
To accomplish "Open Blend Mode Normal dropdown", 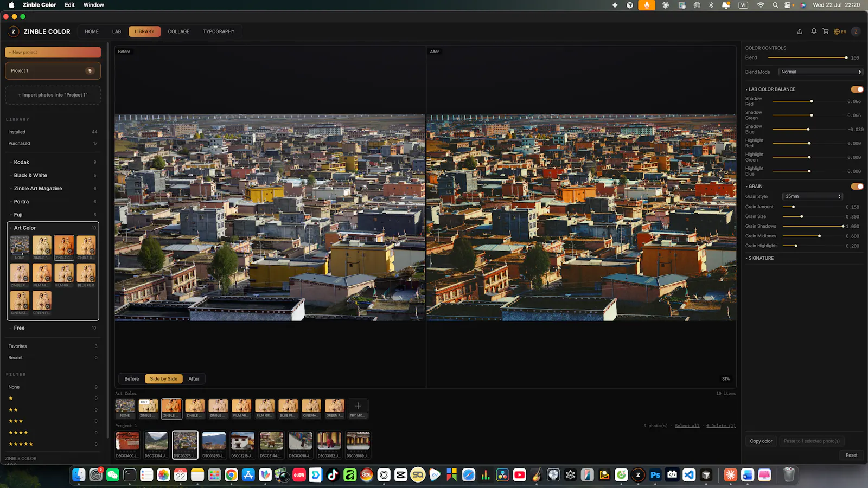I will (x=821, y=72).
